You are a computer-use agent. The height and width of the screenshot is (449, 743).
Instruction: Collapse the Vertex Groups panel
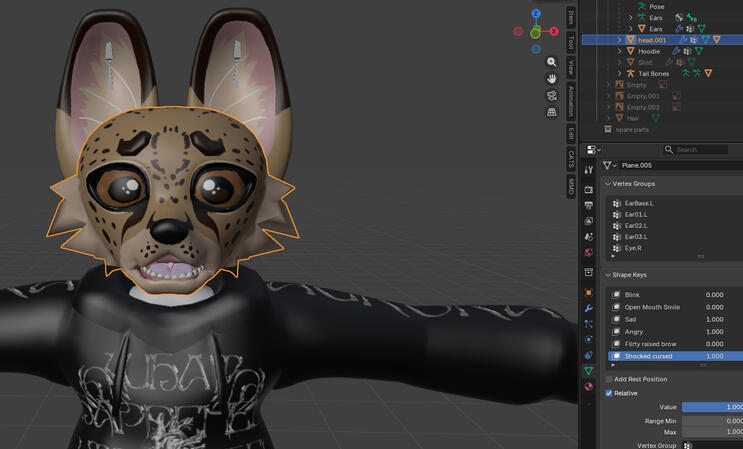point(608,184)
